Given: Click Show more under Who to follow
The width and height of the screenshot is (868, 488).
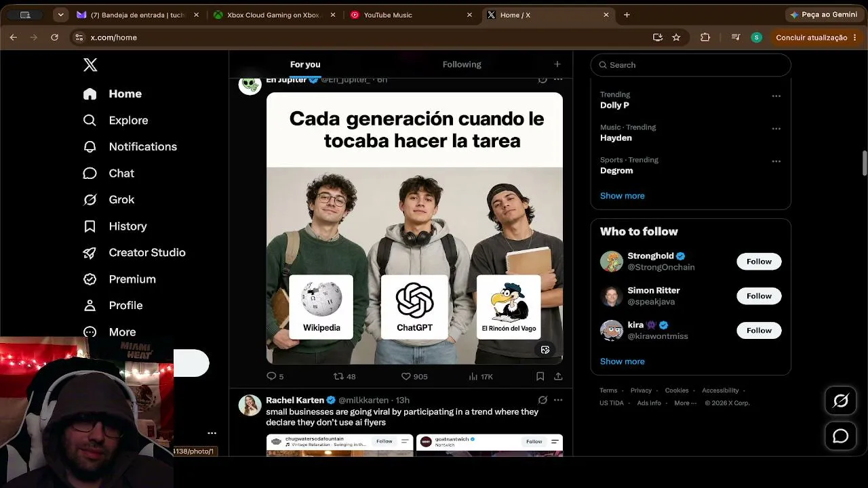Looking at the screenshot, I should tap(623, 361).
